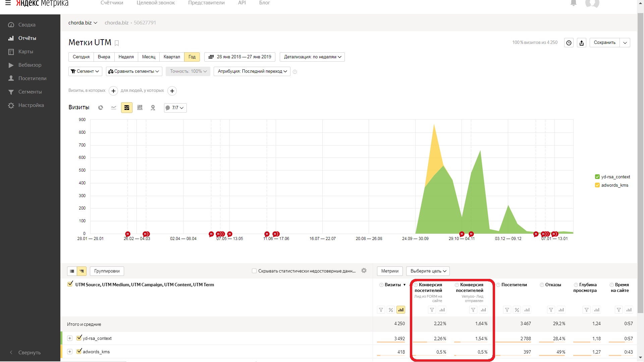The width and height of the screenshot is (644, 362).
Task: Select the Квартал period tab
Action: click(x=172, y=57)
